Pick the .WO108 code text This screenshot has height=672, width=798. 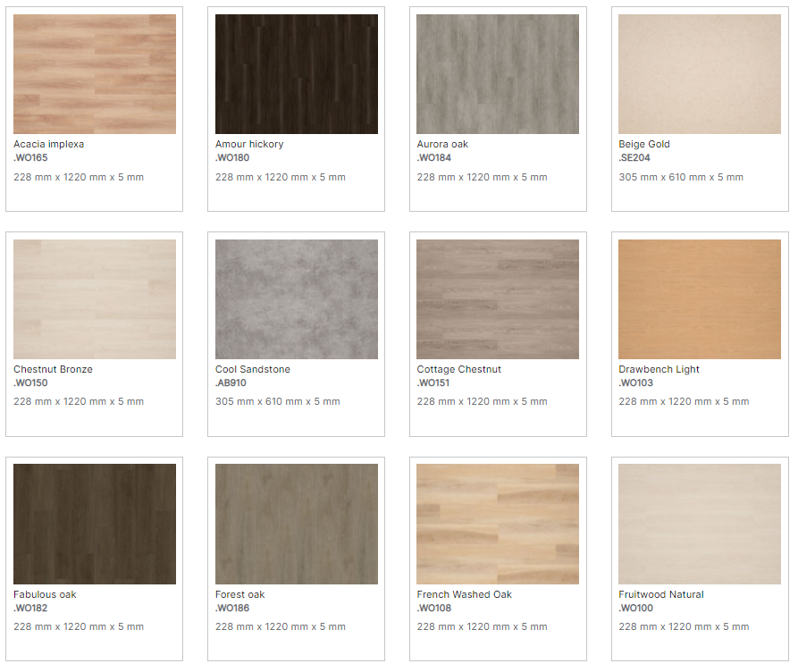pos(434,608)
